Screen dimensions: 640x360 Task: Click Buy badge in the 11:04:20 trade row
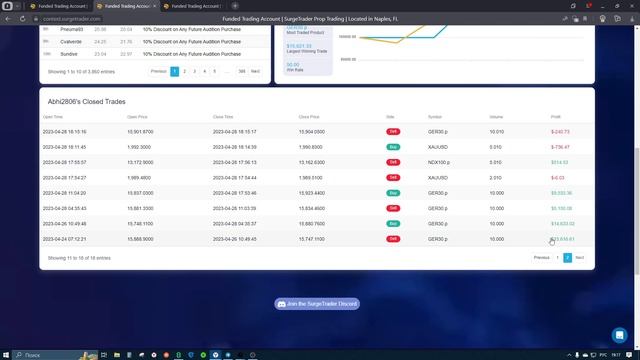pos(393,193)
